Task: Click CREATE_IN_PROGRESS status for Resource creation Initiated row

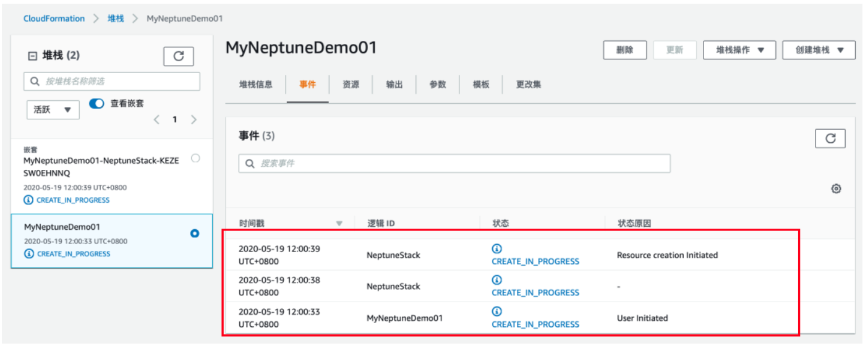Action: click(535, 261)
